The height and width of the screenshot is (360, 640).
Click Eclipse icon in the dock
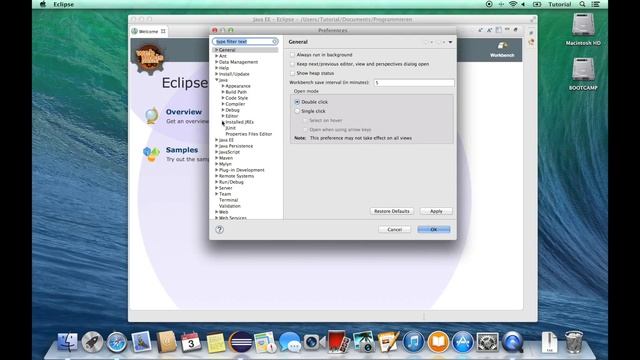[240, 342]
